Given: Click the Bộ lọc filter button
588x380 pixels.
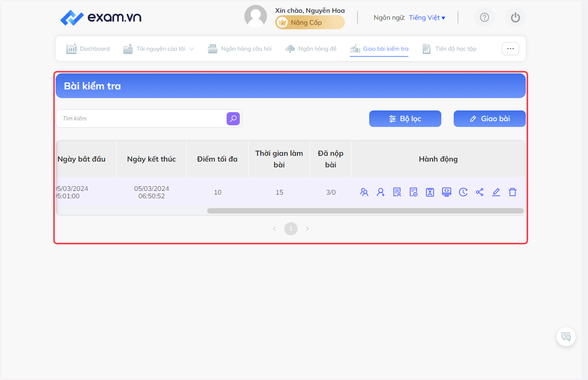Looking at the screenshot, I should pos(405,119).
